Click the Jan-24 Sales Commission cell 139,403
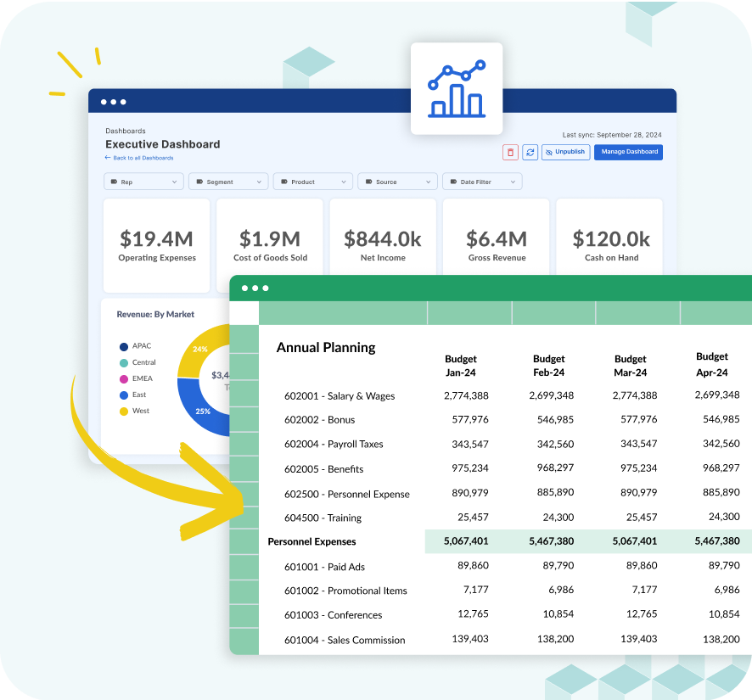This screenshot has width=752, height=700. point(470,639)
